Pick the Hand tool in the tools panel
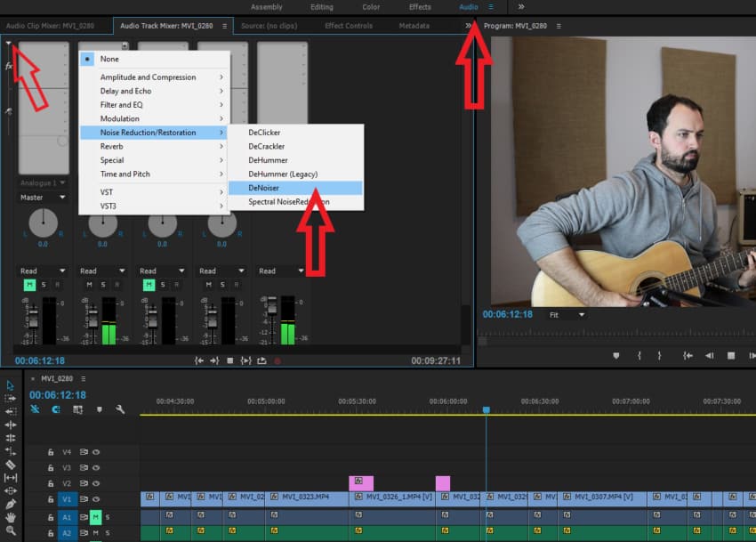The height and width of the screenshot is (542, 756). (x=11, y=517)
